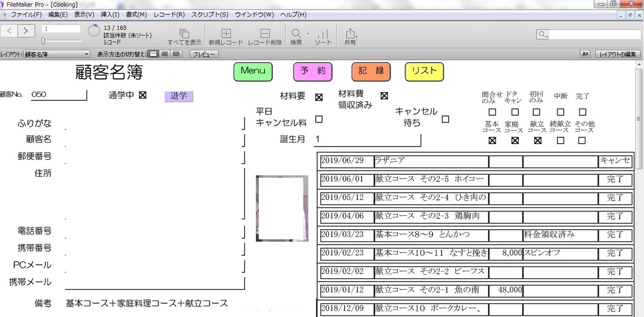Toggle 材料費領収済み checkbox
644x317 pixels.
(384, 95)
